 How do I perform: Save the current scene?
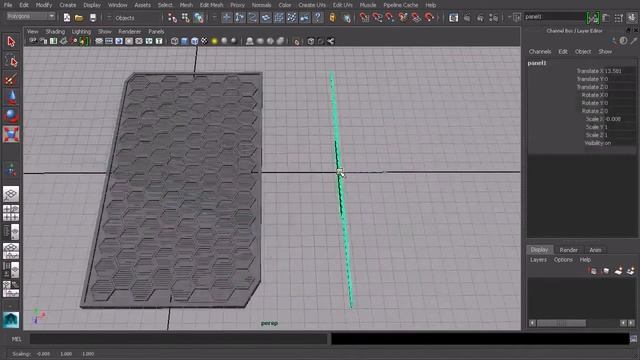pos(93,18)
